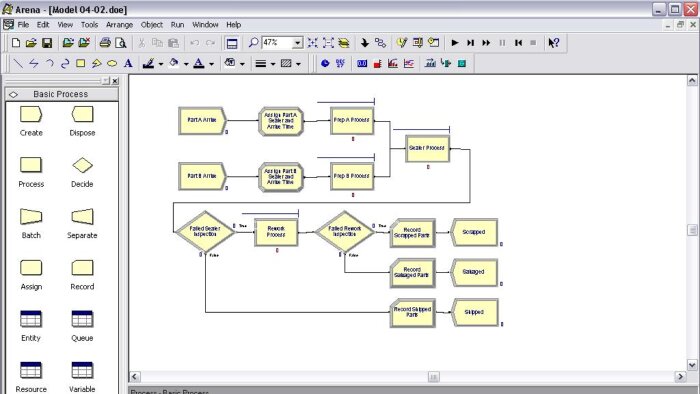Open the Window menu

(x=205, y=25)
